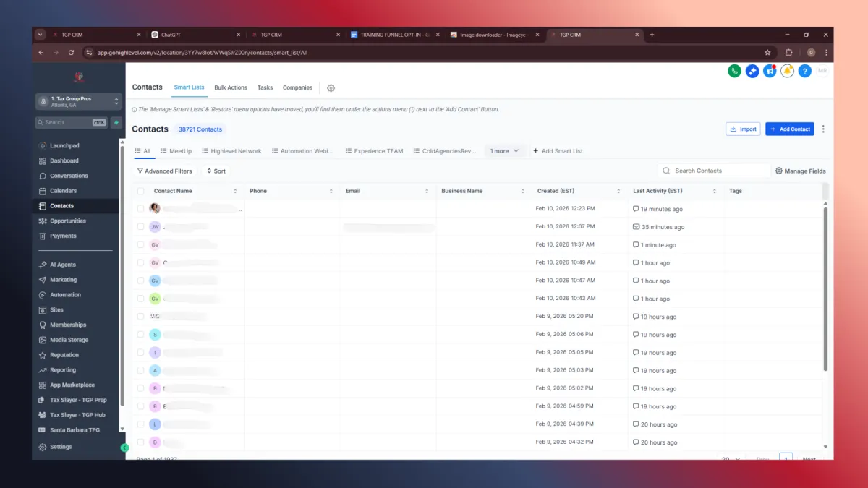Open Calendars in the sidebar
The width and height of the screenshot is (868, 488).
64,191
